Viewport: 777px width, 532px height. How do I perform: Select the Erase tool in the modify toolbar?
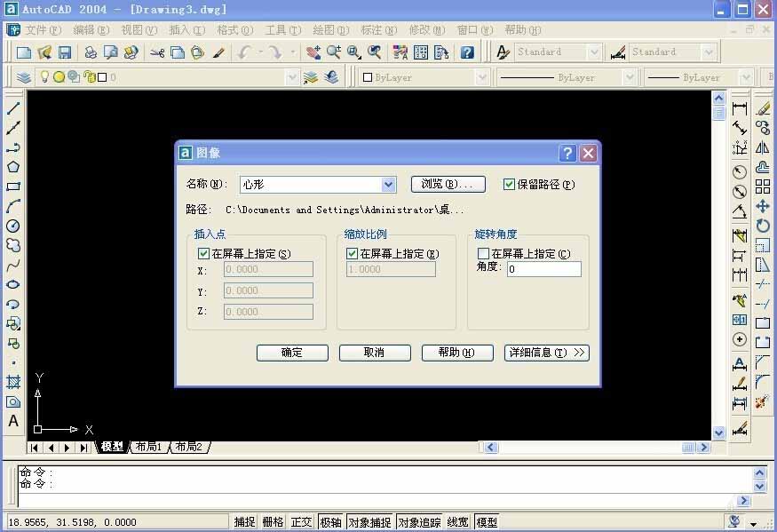coord(763,107)
